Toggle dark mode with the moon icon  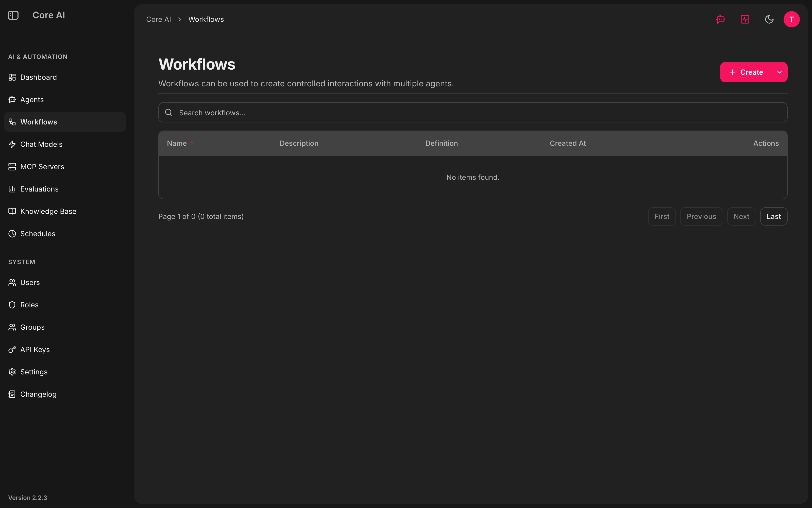[769, 20]
